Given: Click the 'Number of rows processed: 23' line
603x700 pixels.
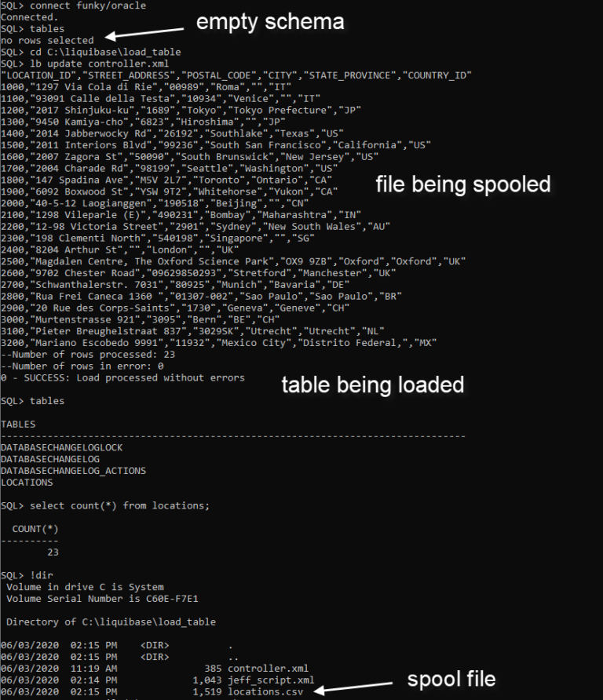Looking at the screenshot, I should click(88, 355).
